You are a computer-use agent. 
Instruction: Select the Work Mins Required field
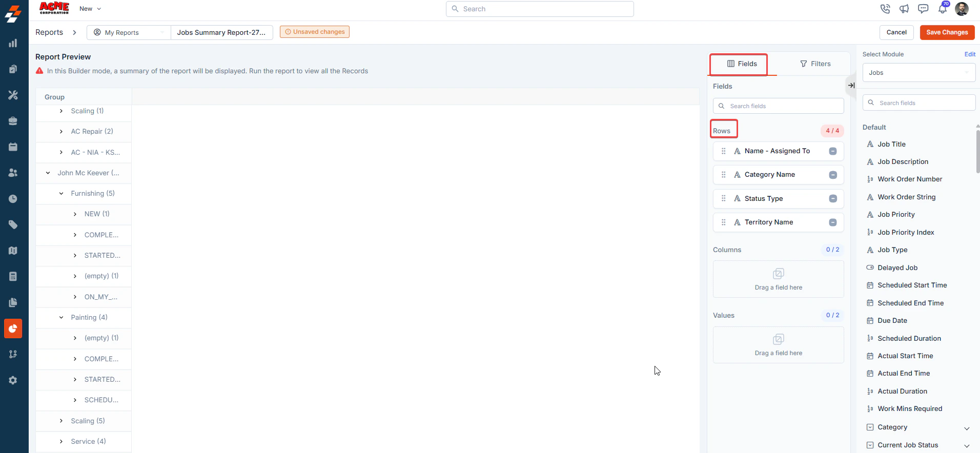[x=910, y=409]
